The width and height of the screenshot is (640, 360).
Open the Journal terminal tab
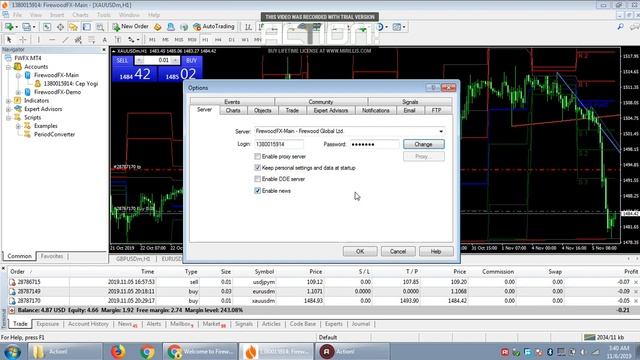(x=360, y=324)
